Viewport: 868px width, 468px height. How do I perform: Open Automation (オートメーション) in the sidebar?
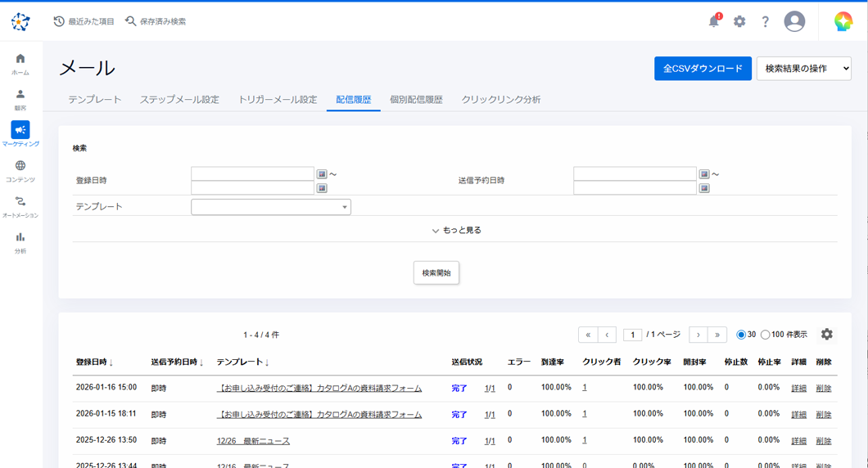pos(20,207)
